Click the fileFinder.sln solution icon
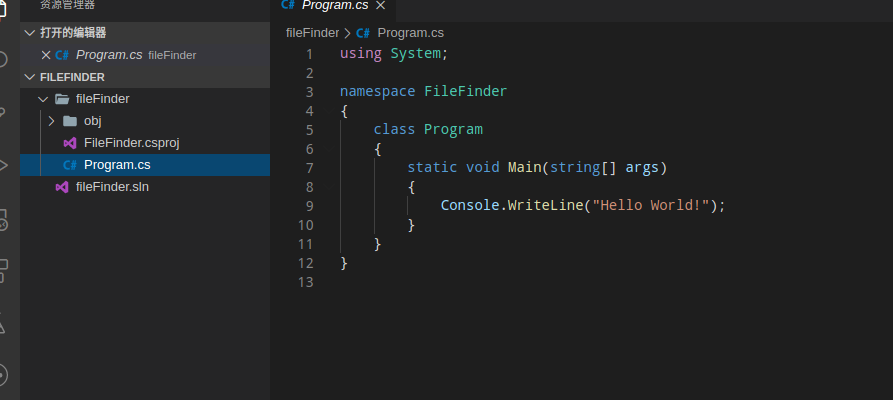The image size is (893, 400). click(61, 187)
